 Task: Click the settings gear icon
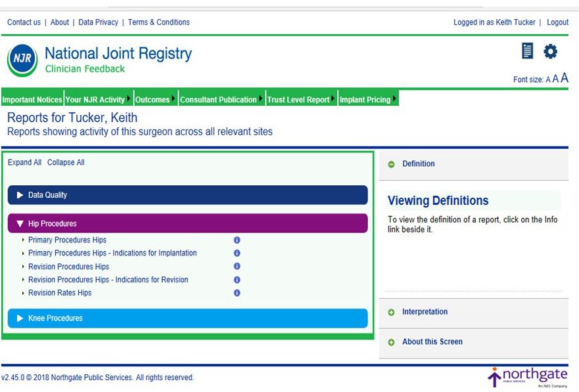pos(550,51)
